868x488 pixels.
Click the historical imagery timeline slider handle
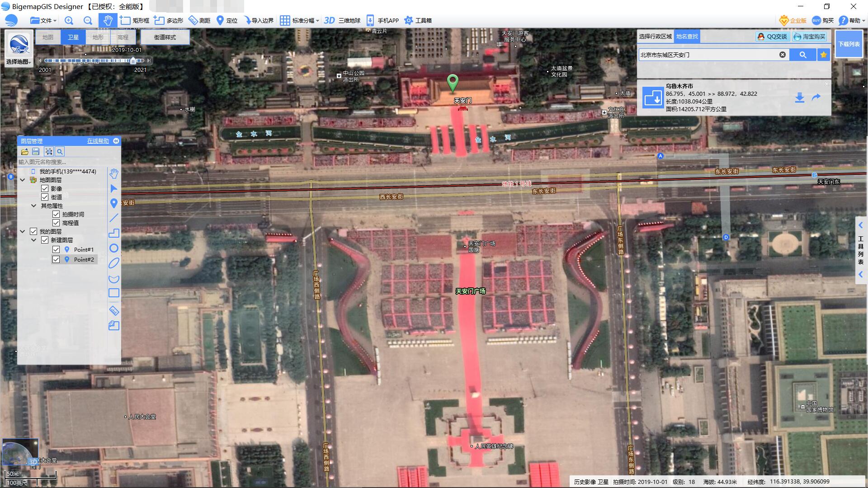coord(133,61)
